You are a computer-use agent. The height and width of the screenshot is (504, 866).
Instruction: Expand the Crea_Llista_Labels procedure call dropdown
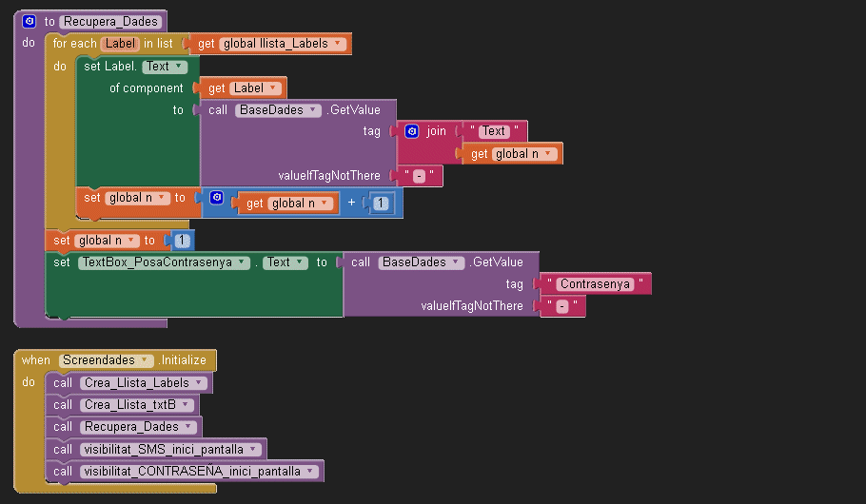tap(199, 383)
